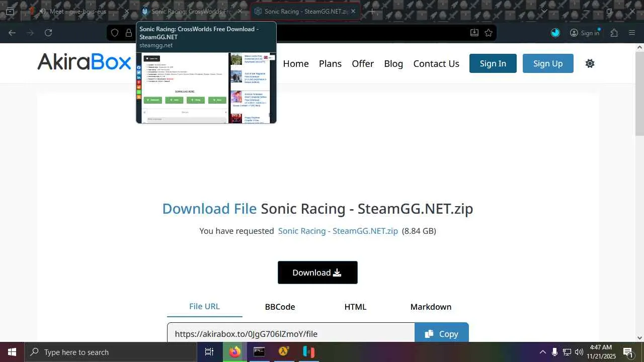
Task: Open the Firefox View tab list icon
Action: coord(10,11)
